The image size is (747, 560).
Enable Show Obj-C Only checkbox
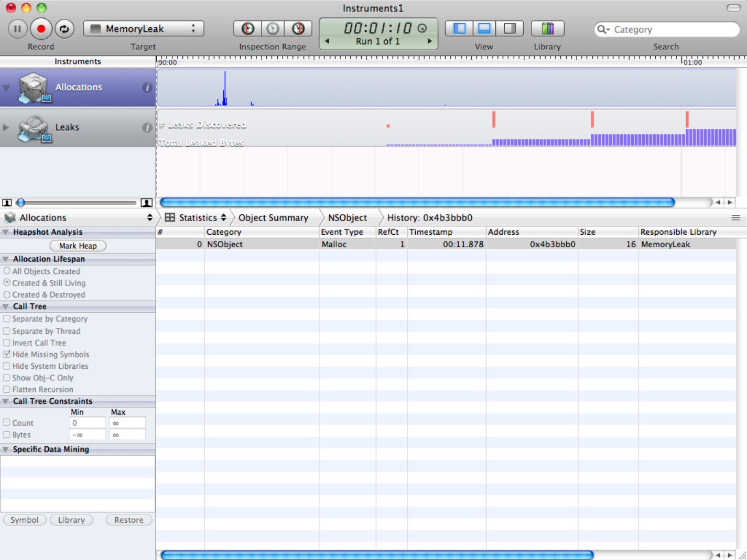[x=7, y=377]
